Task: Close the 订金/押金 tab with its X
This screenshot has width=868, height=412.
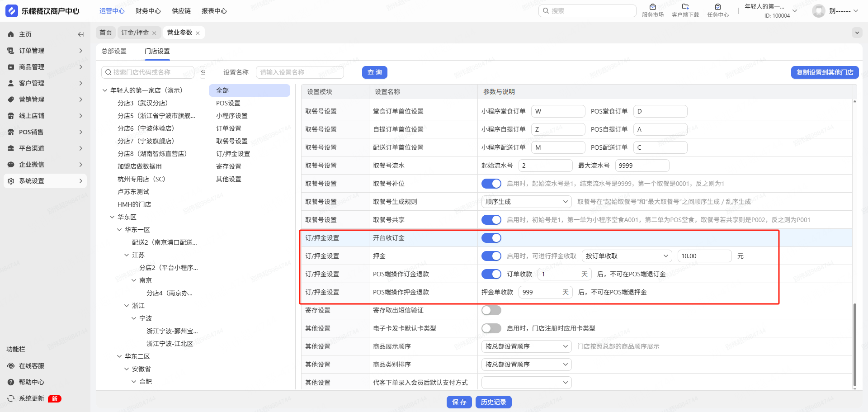Action: click(154, 33)
